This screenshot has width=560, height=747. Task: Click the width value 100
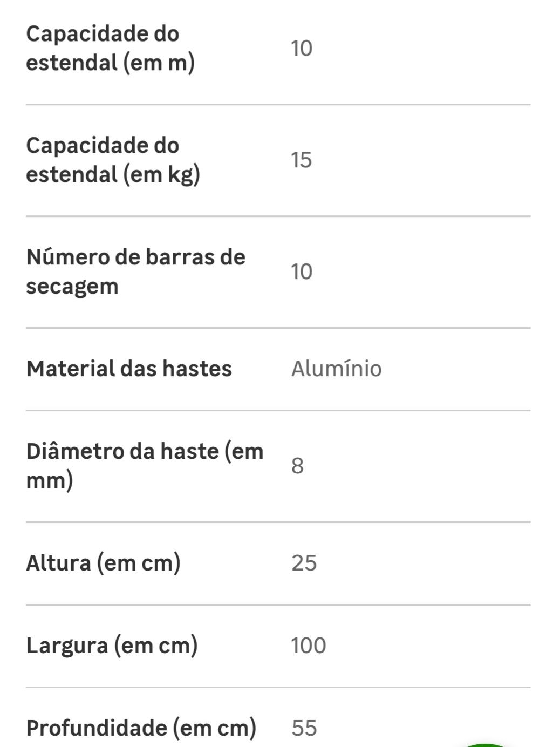tap(309, 646)
